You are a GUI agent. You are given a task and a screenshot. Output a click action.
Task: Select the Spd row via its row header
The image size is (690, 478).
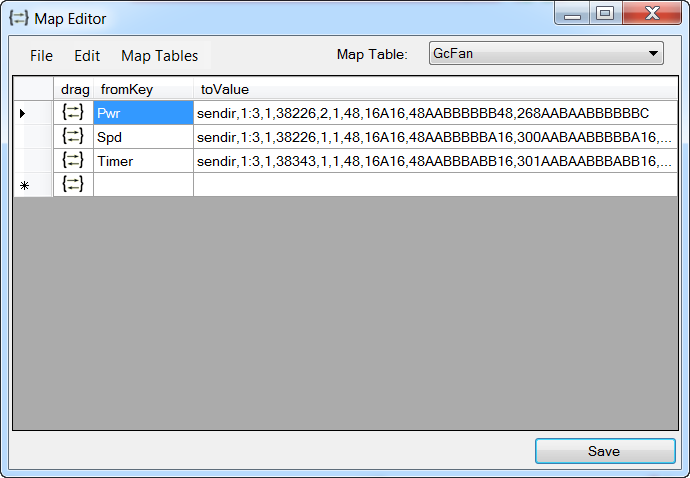pos(33,136)
